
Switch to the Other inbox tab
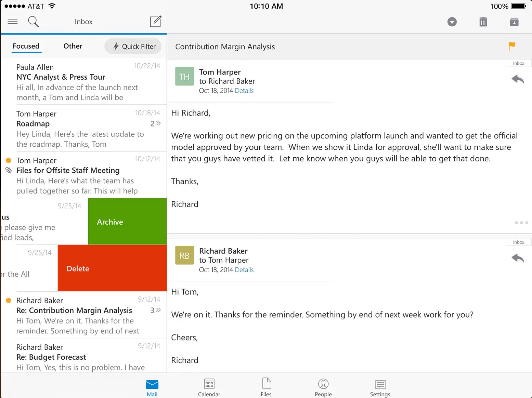(x=72, y=46)
